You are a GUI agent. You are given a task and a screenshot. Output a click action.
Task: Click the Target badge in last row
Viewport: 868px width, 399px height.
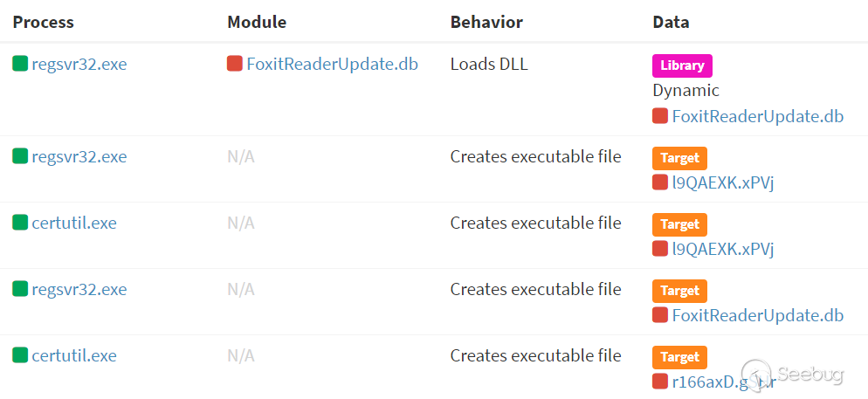click(x=679, y=357)
